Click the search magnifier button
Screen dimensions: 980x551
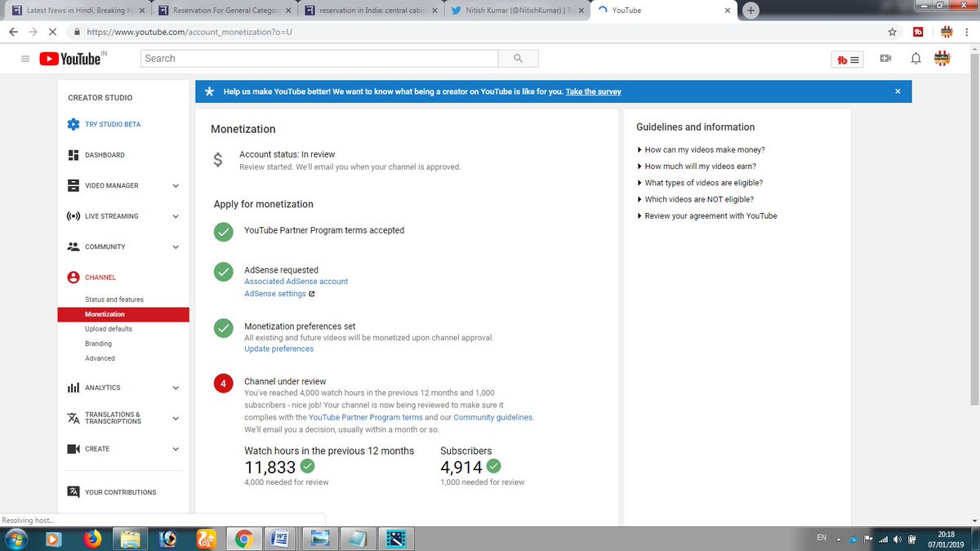coord(518,59)
